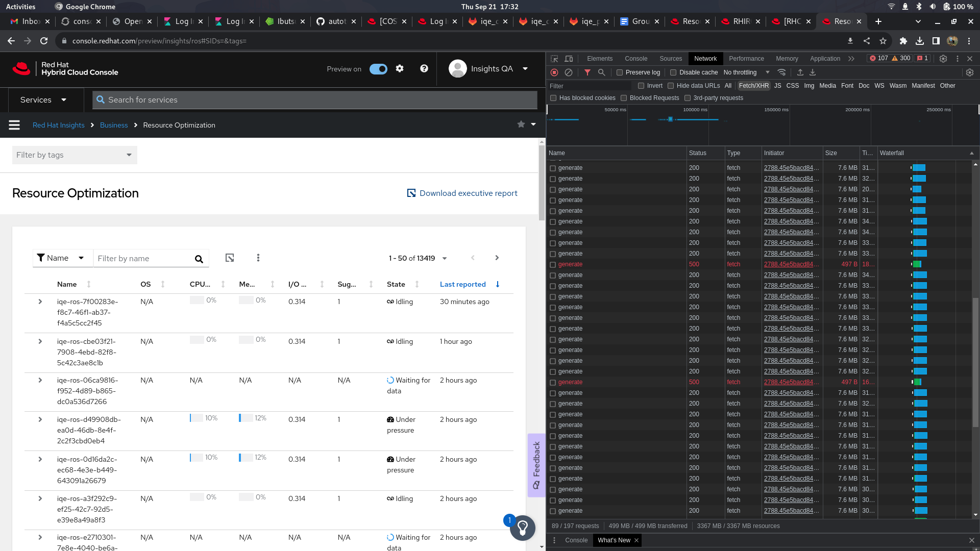Screen dimensions: 980x551
Task: Click the help question mark icon
Action: point(424,69)
